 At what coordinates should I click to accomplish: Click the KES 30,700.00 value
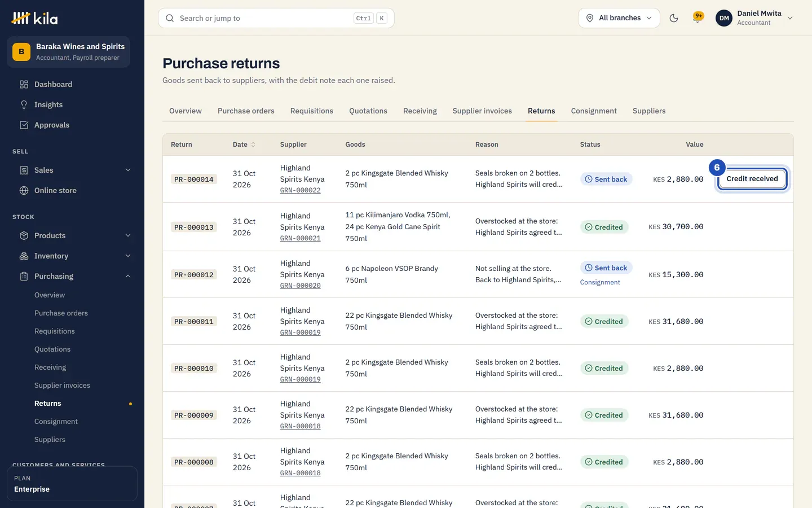[x=676, y=227]
